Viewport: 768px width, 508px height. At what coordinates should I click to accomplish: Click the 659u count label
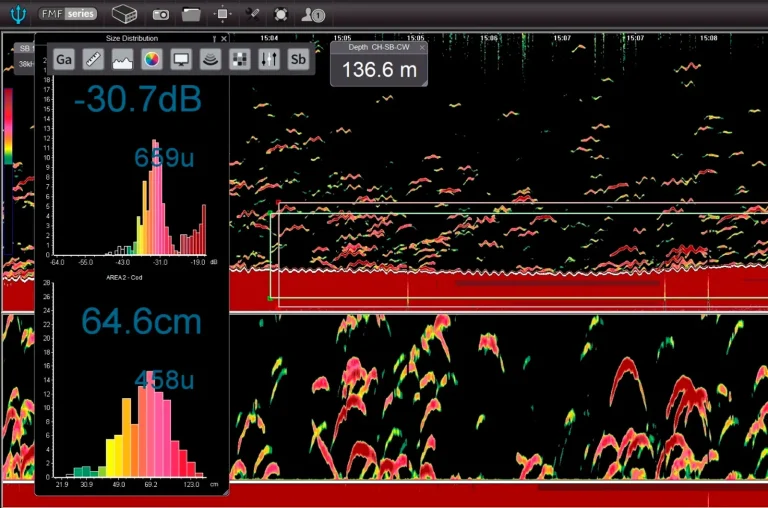point(164,157)
